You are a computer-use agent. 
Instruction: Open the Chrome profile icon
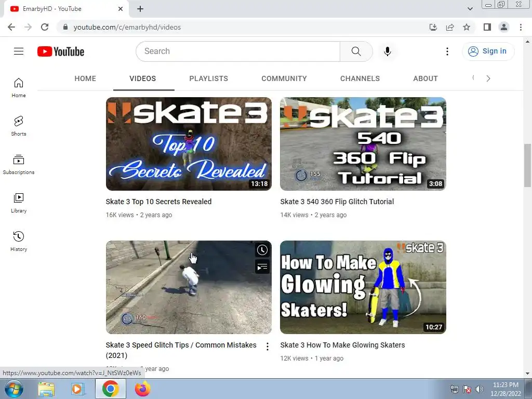pyautogui.click(x=504, y=27)
